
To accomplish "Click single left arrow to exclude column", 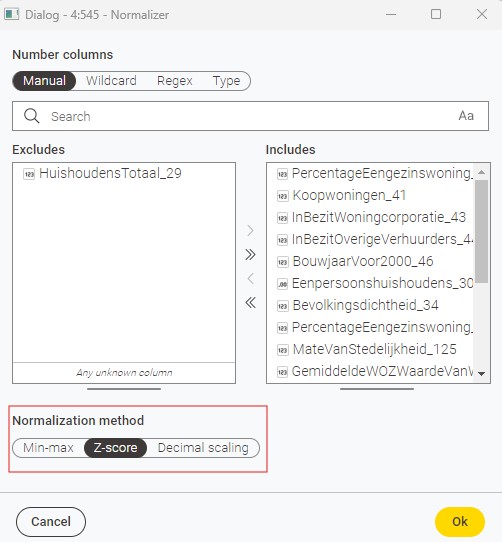I will pyautogui.click(x=250, y=279).
